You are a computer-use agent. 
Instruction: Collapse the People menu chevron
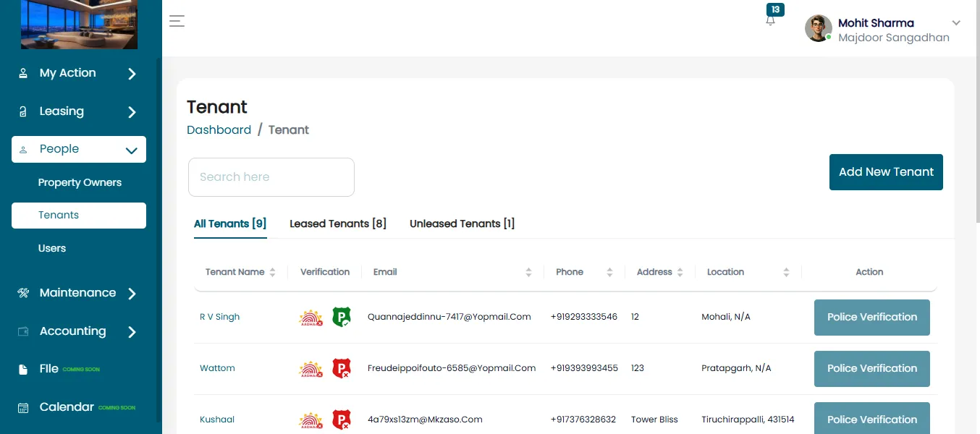tap(131, 150)
